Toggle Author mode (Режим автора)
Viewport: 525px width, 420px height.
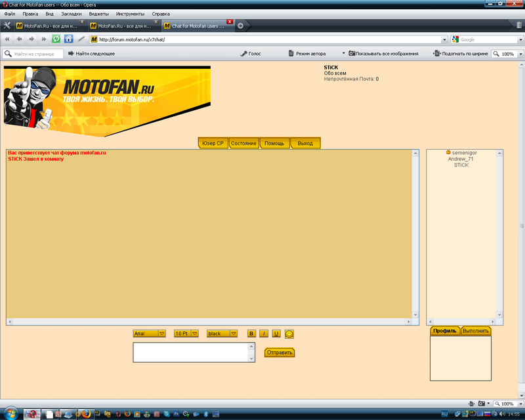[307, 54]
